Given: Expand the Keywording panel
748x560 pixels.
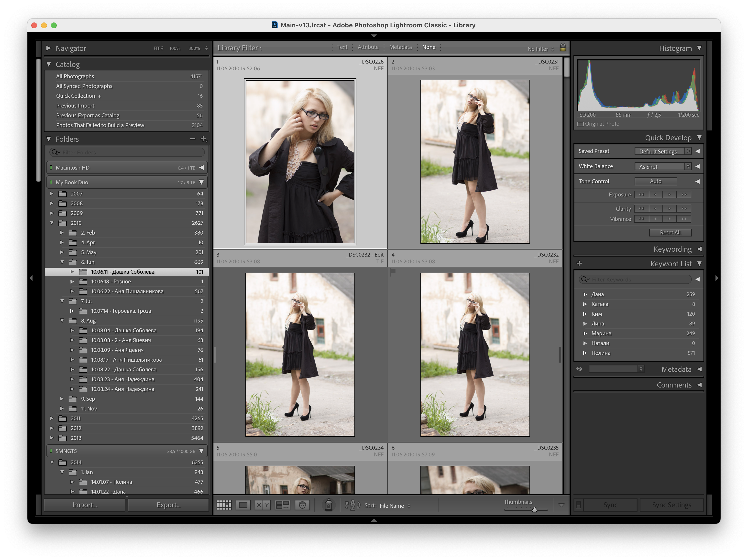Looking at the screenshot, I should tap(699, 249).
